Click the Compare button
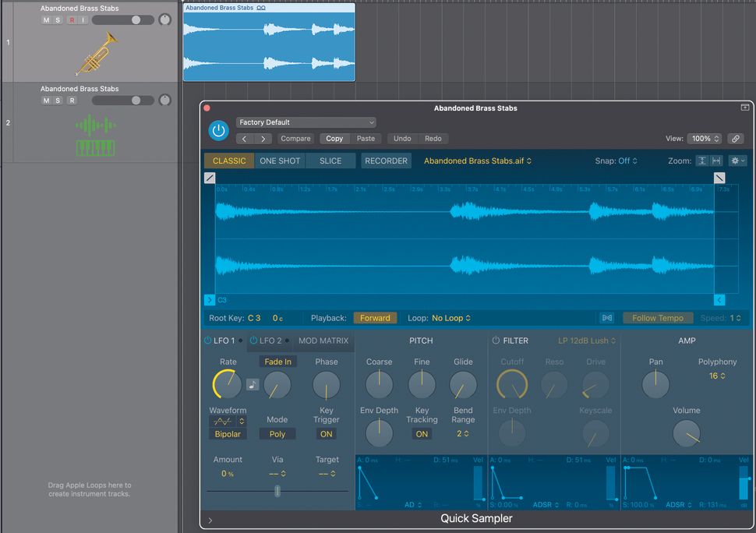 point(296,138)
